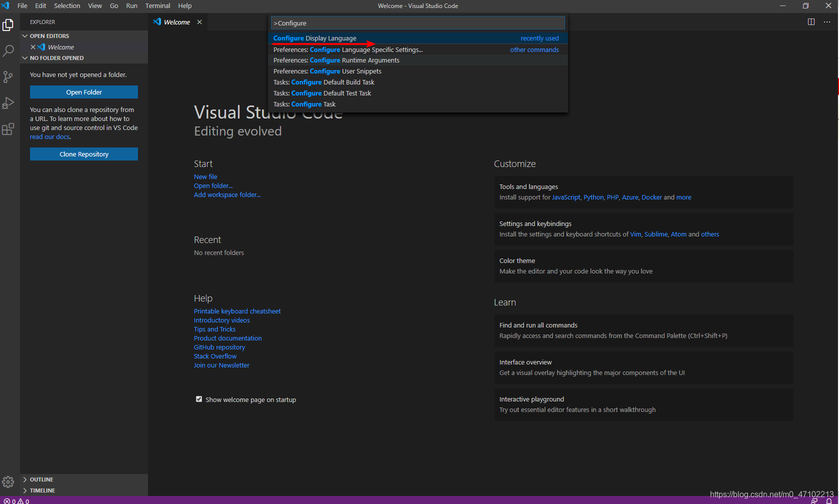Close the Welcome tab with X
839x504 pixels.
point(199,22)
